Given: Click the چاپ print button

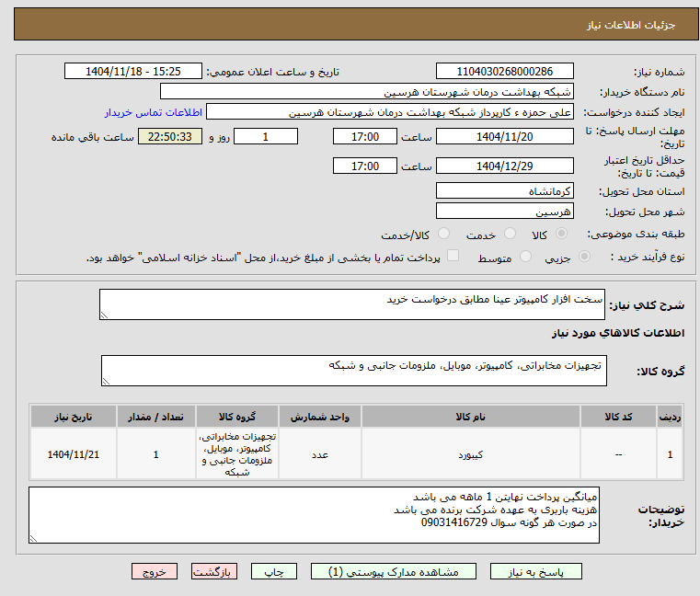Looking at the screenshot, I should 274,571.
